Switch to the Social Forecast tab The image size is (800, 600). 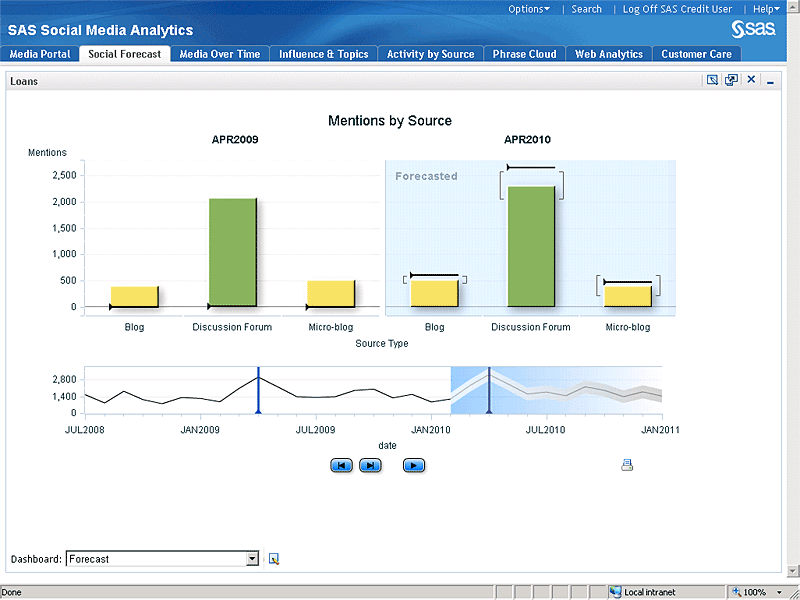pos(124,54)
